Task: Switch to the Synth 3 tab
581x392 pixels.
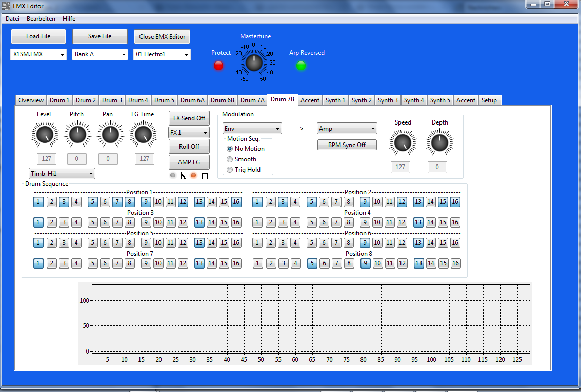Action: tap(388, 100)
